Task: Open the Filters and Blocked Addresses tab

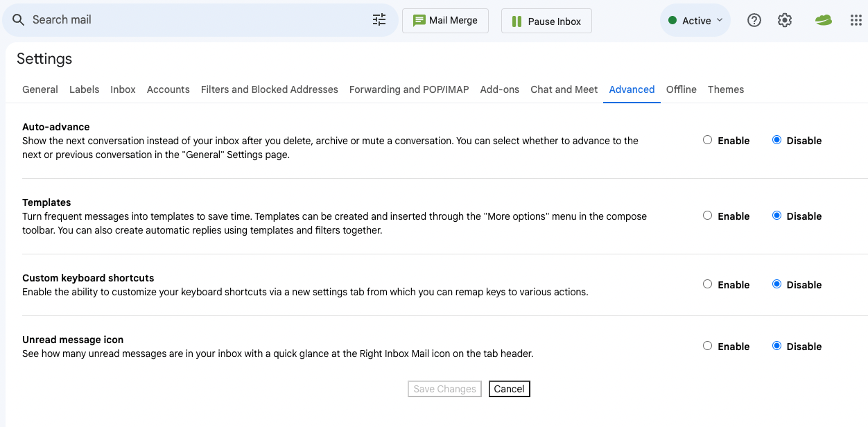Action: [x=270, y=89]
